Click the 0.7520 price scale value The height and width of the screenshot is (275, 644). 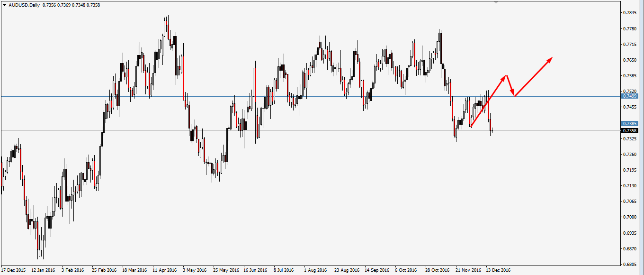click(x=630, y=91)
